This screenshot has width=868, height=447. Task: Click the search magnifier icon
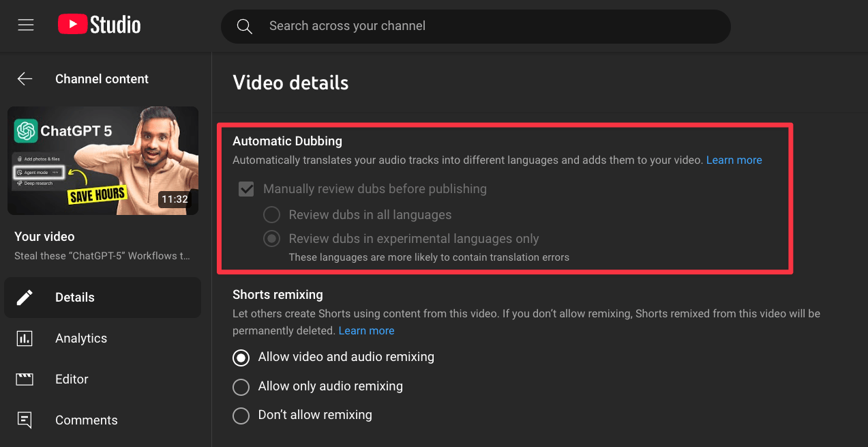click(244, 26)
